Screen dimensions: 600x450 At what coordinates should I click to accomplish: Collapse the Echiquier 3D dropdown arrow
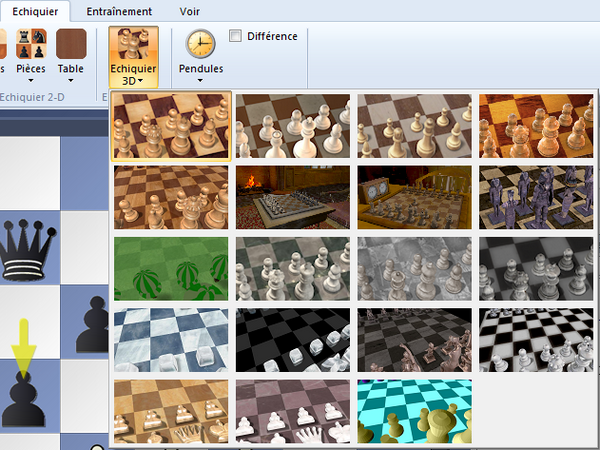point(140,81)
